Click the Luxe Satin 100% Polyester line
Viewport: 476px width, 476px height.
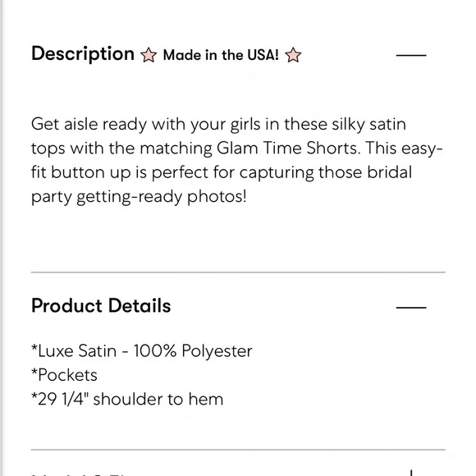pyautogui.click(x=142, y=351)
